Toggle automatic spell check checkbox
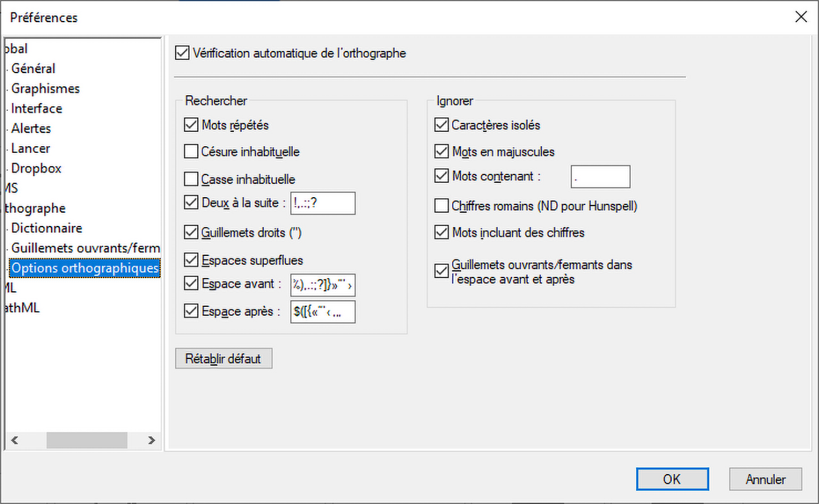819x504 pixels. click(182, 53)
